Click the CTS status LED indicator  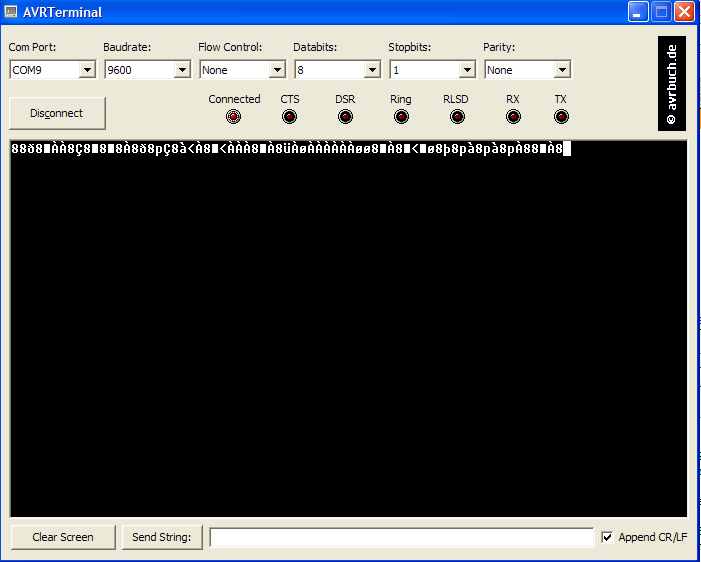click(289, 117)
